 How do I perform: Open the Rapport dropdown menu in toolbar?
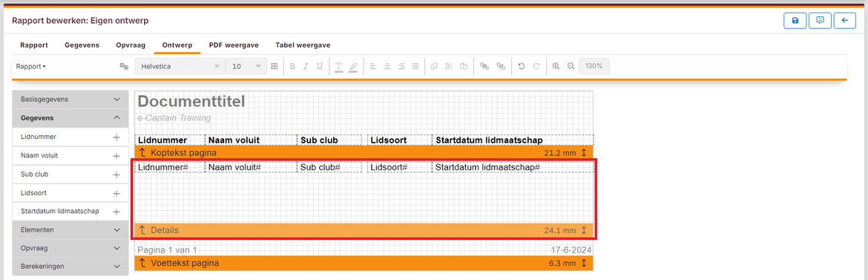(x=31, y=66)
